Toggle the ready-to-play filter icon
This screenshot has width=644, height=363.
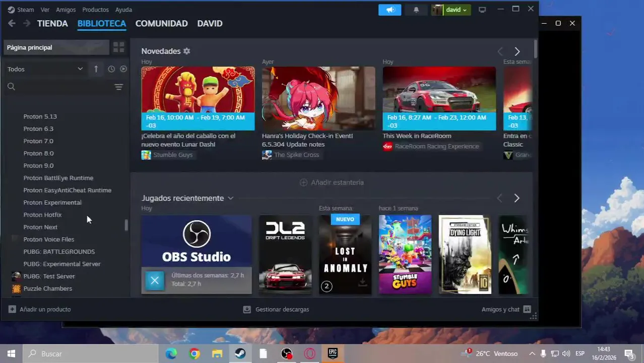123,69
